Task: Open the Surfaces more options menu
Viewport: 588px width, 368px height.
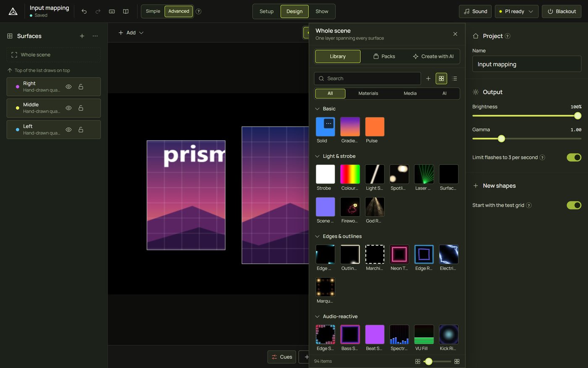Action: [95, 36]
